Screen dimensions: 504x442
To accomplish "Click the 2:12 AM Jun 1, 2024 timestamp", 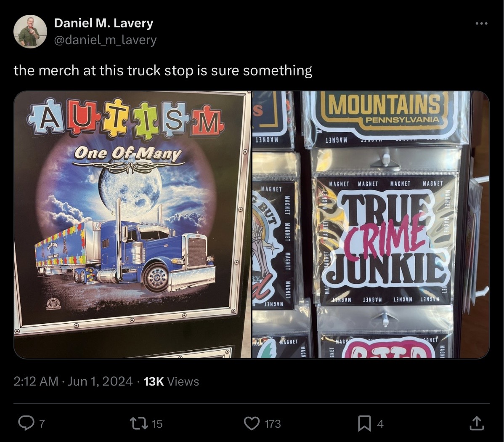I will click(73, 381).
